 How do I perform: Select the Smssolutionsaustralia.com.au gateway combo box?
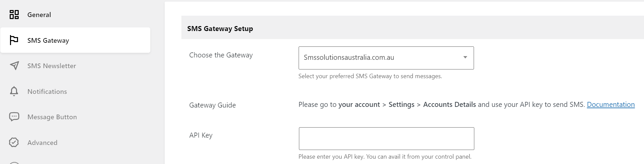[x=386, y=58]
